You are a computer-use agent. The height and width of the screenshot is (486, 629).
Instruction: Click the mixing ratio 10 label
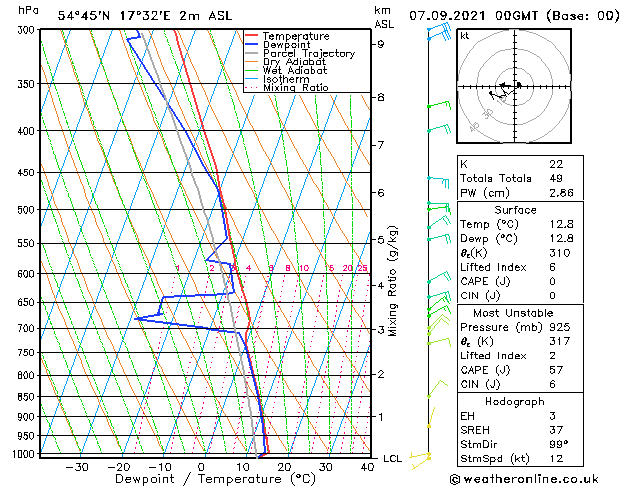click(x=304, y=268)
